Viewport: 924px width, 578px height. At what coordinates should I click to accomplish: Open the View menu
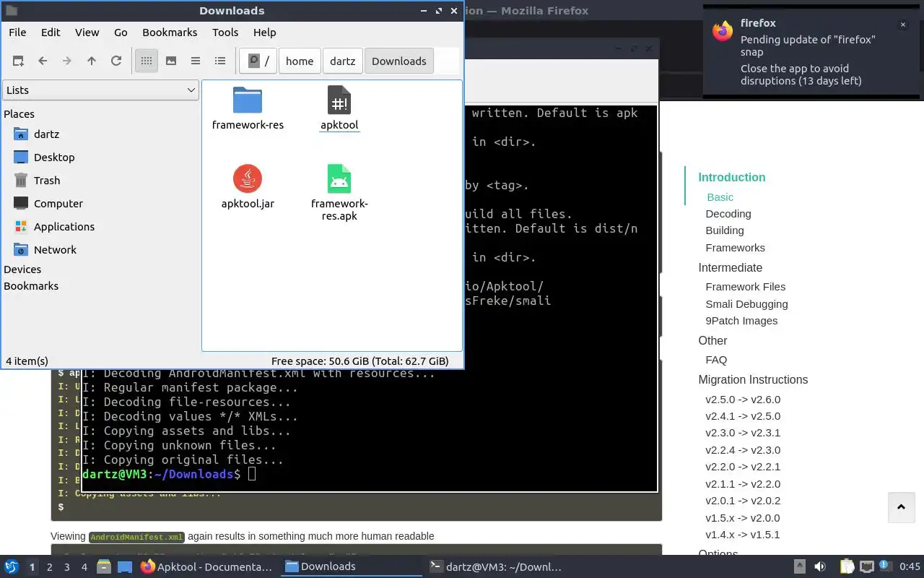click(x=87, y=33)
